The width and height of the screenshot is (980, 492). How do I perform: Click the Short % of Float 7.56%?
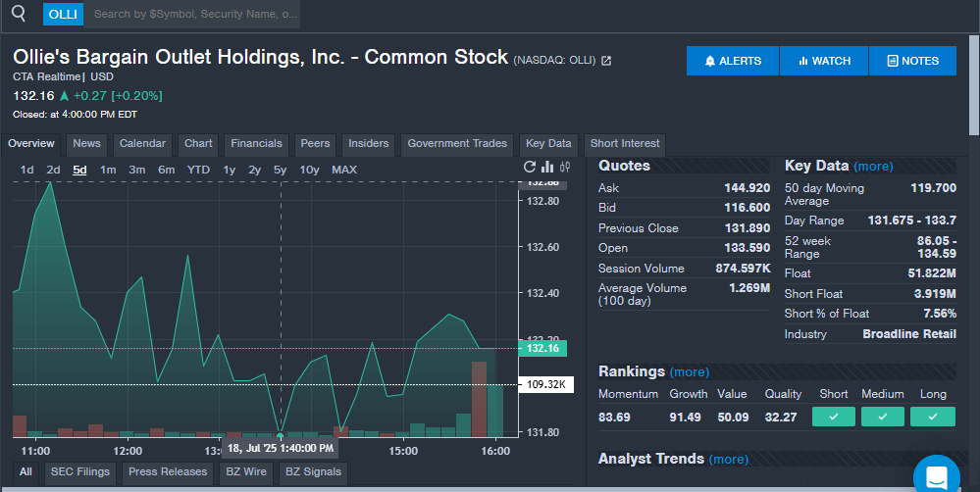pyautogui.click(x=940, y=314)
